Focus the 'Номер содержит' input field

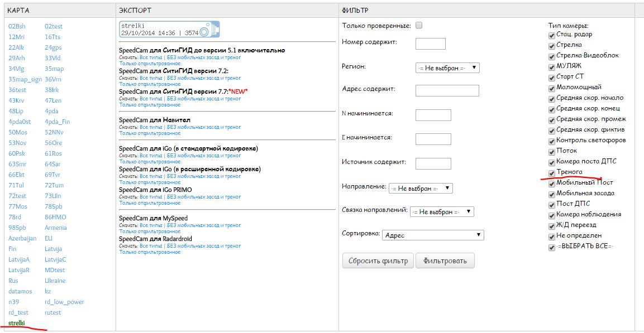[x=431, y=44]
